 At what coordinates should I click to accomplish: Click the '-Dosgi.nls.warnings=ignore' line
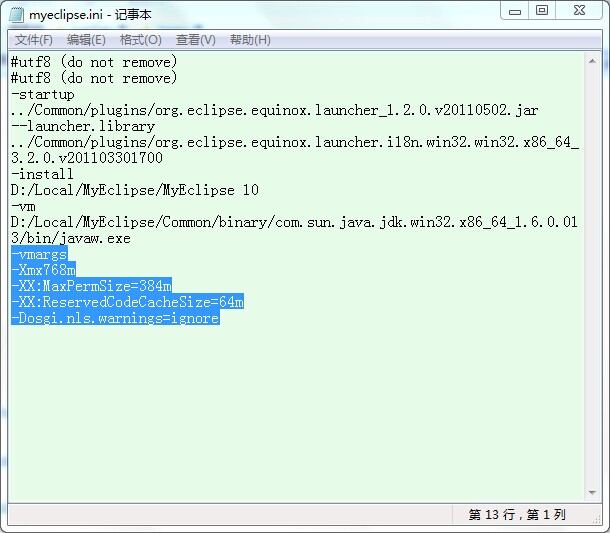115,318
